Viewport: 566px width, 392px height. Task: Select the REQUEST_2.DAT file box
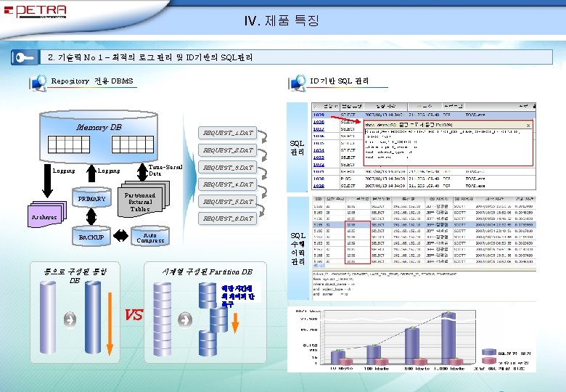[227, 150]
